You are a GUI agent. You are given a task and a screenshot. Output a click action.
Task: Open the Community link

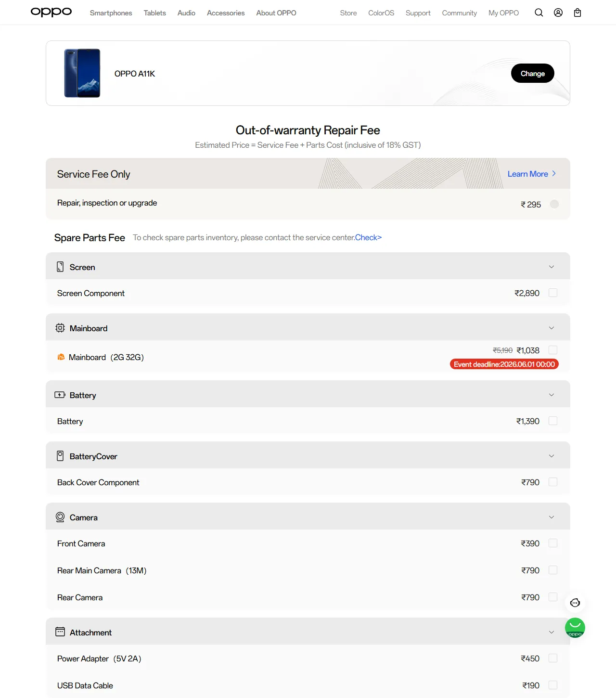point(460,13)
